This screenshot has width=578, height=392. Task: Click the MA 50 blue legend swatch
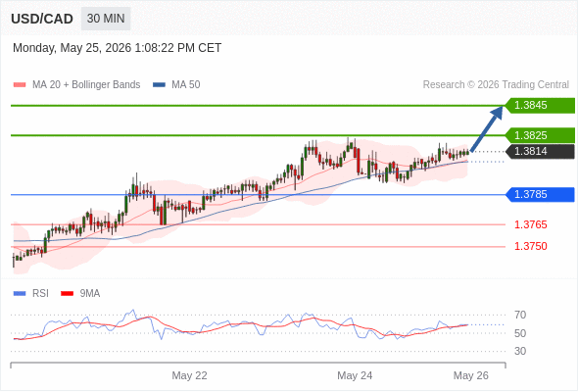point(159,85)
